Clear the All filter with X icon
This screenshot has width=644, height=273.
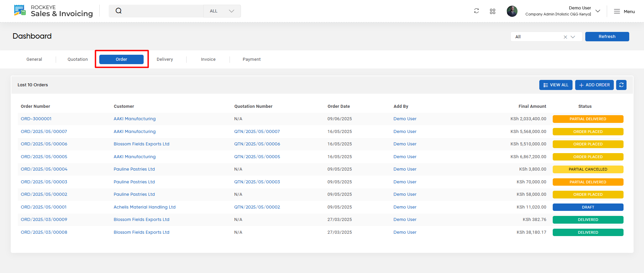[x=565, y=37]
